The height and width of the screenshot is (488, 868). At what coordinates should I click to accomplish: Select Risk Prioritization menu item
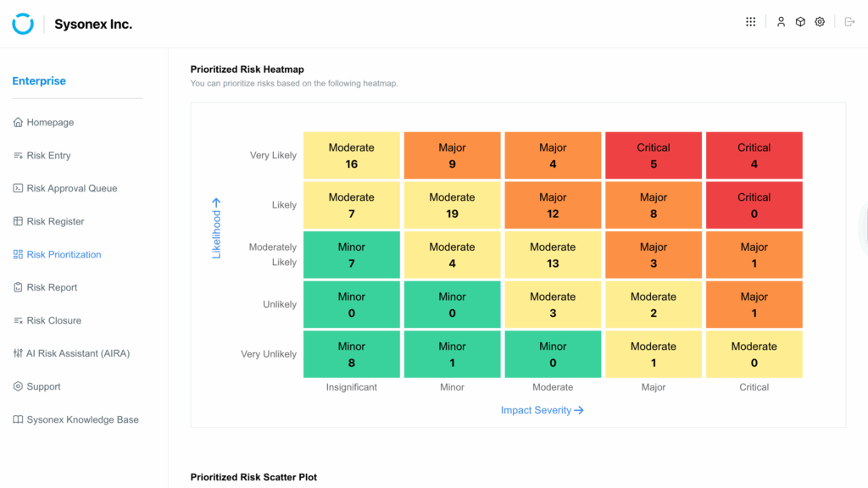click(x=64, y=254)
